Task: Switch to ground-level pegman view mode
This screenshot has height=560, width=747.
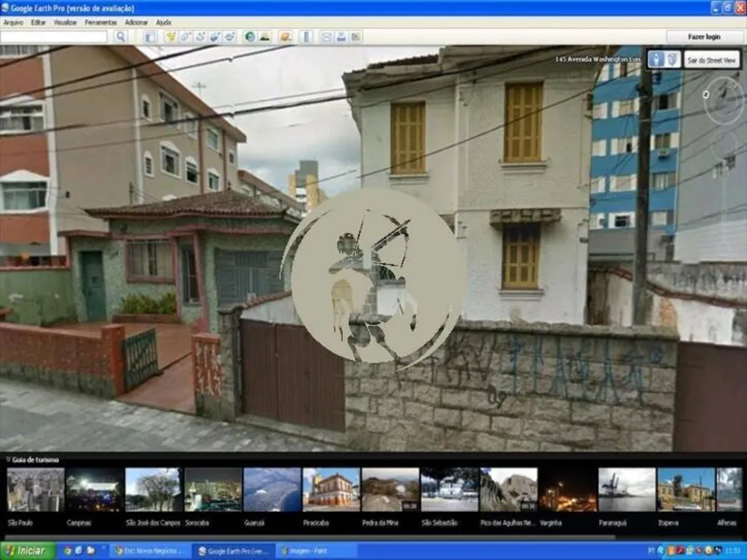Action: 657,60
